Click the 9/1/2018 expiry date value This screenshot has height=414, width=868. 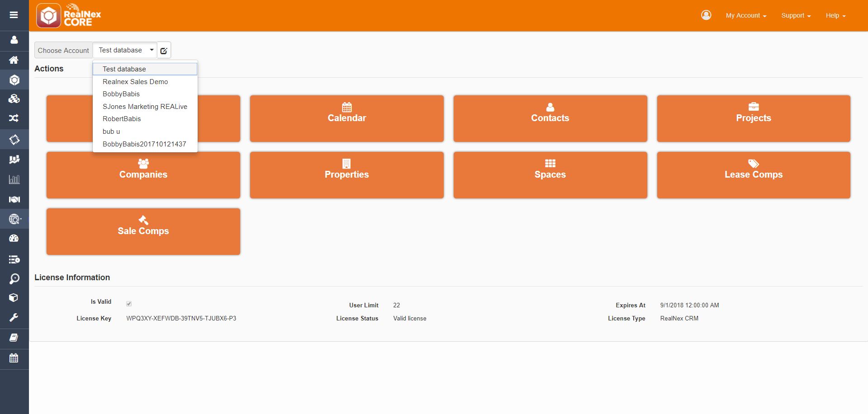[x=690, y=306]
